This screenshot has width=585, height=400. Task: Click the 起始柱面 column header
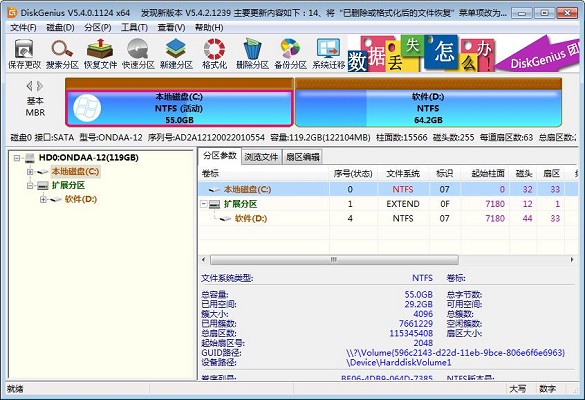[x=485, y=174]
